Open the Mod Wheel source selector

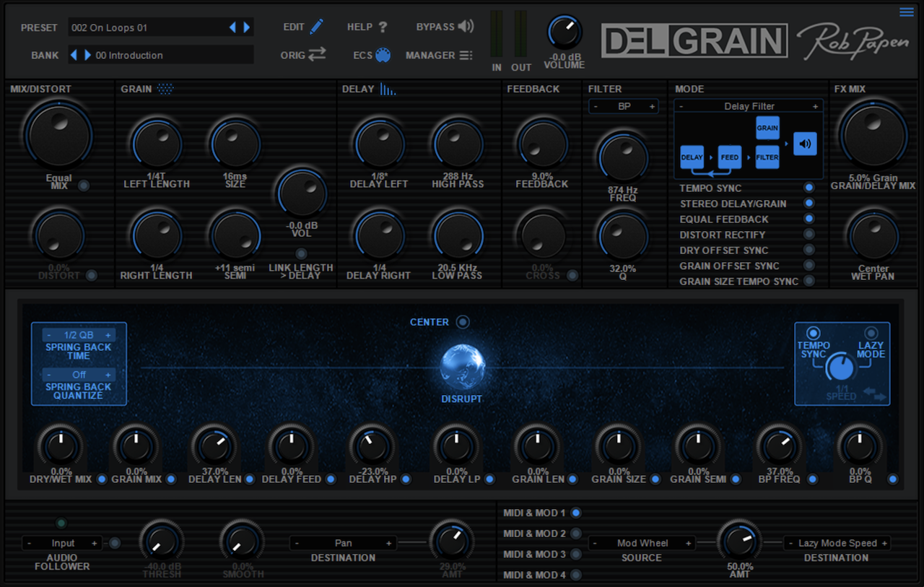click(642, 543)
